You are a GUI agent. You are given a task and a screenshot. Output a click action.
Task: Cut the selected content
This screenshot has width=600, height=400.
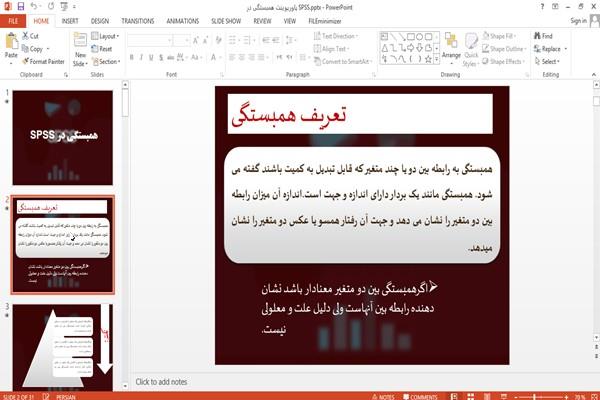[30, 36]
